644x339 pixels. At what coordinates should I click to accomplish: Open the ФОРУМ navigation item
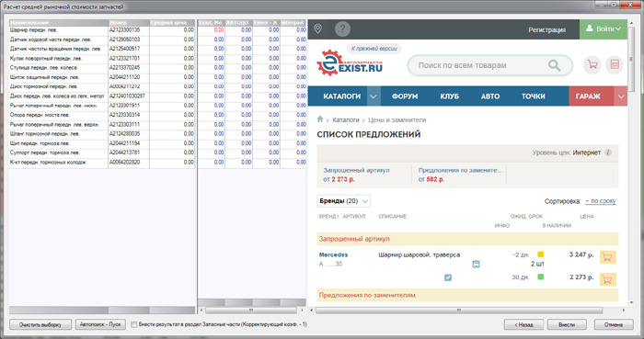pyautogui.click(x=405, y=96)
